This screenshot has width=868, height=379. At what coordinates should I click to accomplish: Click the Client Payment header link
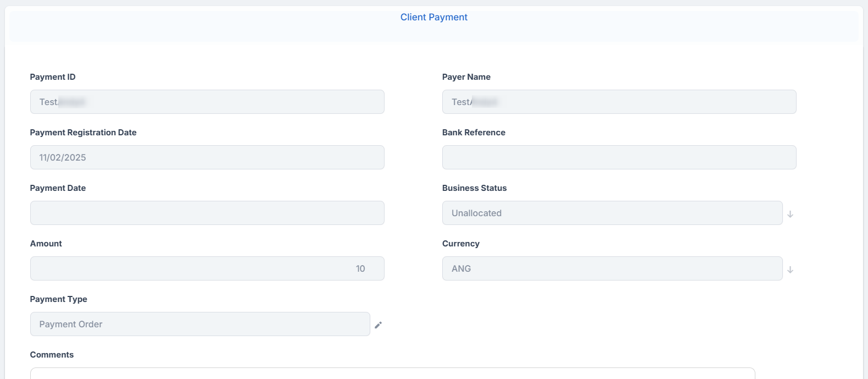coord(433,17)
